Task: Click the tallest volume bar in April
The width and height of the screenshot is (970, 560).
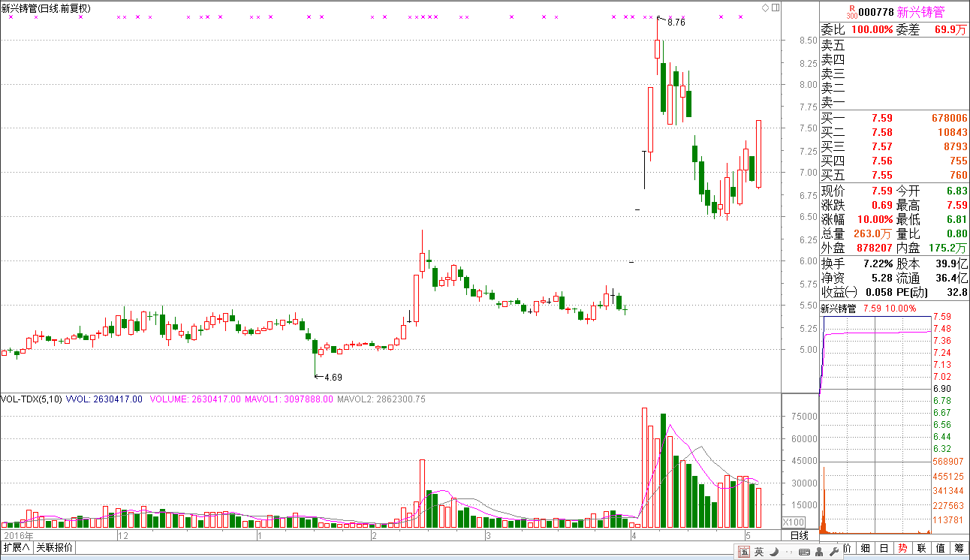Action: pos(644,468)
